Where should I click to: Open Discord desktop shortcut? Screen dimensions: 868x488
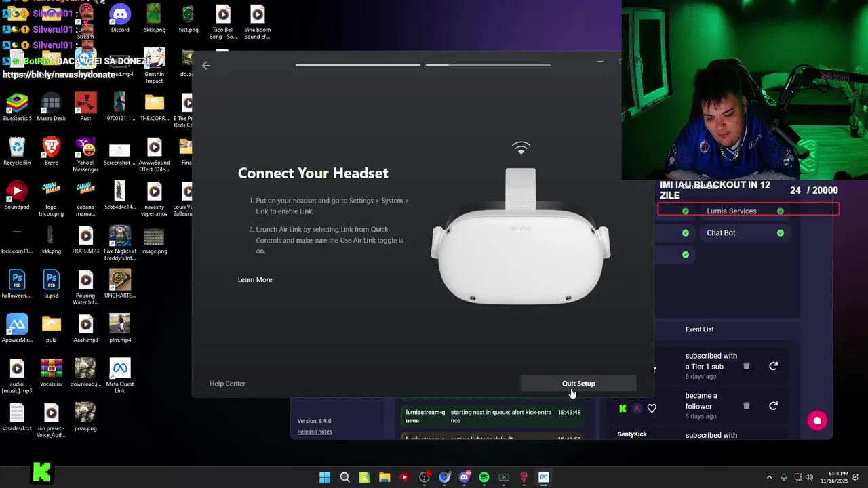tap(120, 19)
